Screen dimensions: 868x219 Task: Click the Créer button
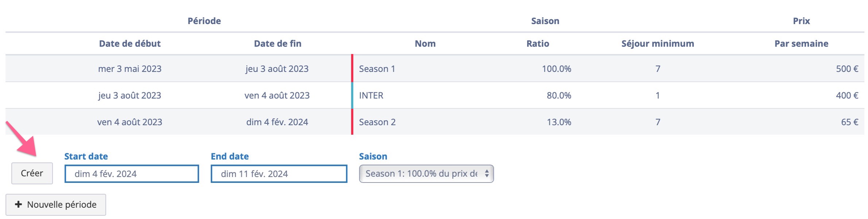(x=32, y=173)
